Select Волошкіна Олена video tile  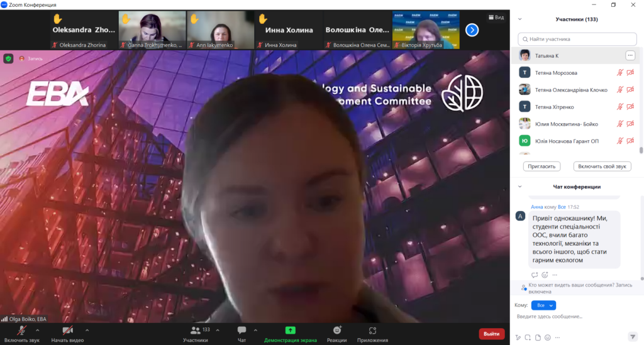357,30
